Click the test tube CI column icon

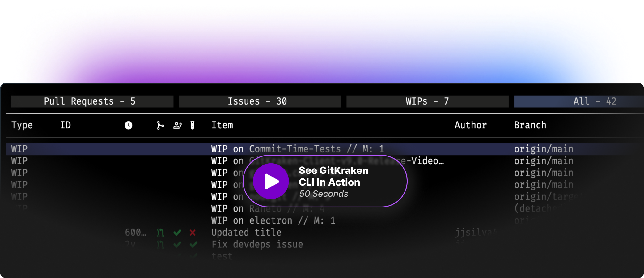[192, 125]
